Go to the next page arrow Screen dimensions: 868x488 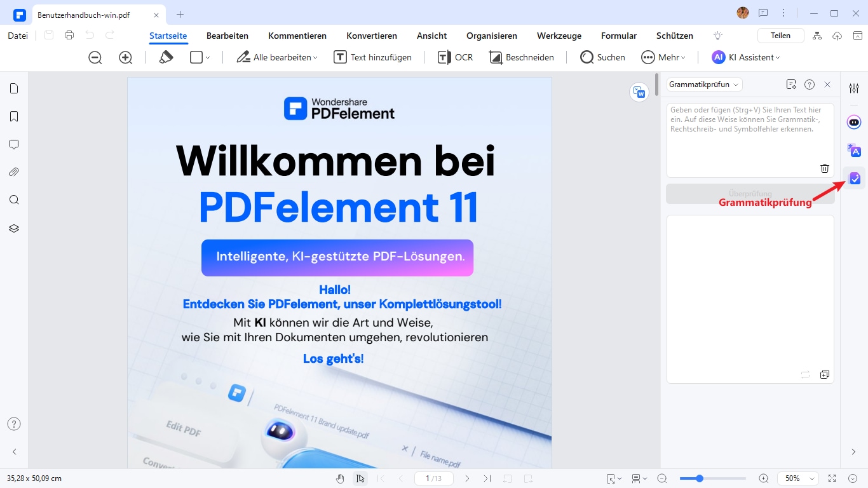click(x=467, y=478)
